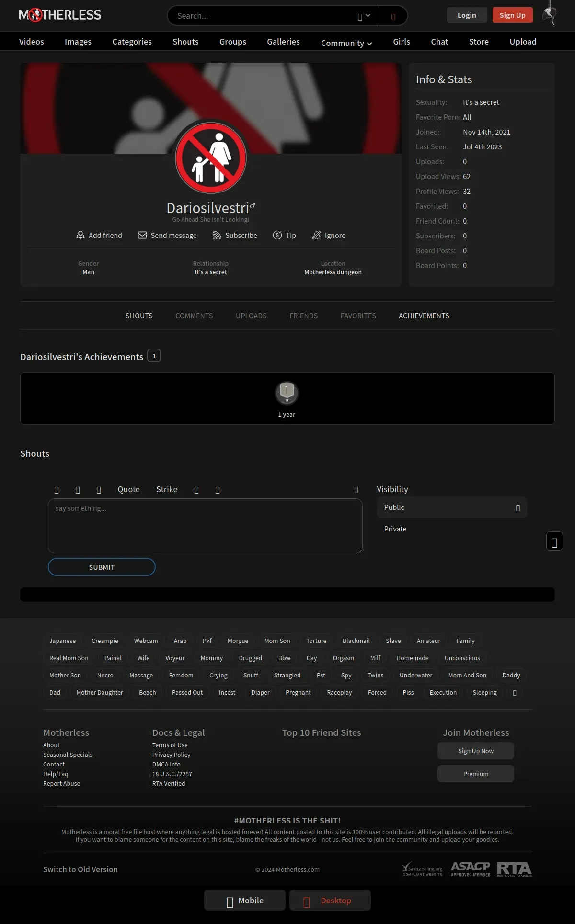Click the Beach tag in the footer
The width and height of the screenshot is (575, 924).
pos(148,693)
